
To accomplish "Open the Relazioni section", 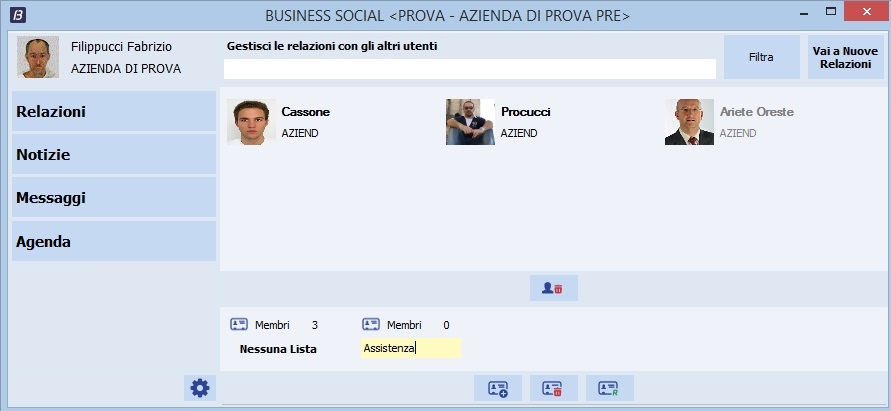I will pos(114,112).
